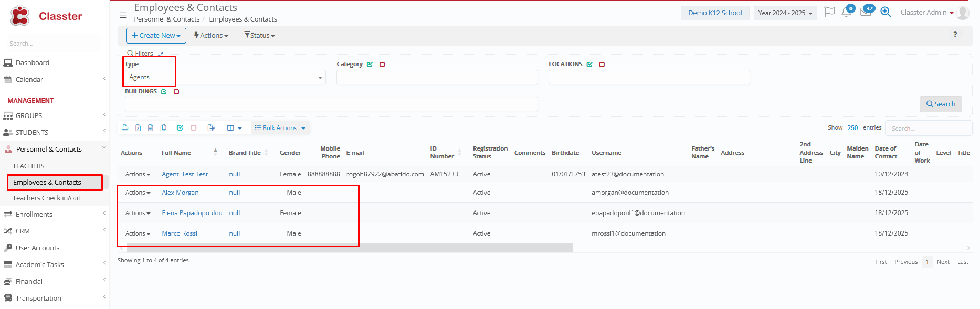Open User Accounts in the sidebar
The image size is (980, 309).
click(x=37, y=248)
